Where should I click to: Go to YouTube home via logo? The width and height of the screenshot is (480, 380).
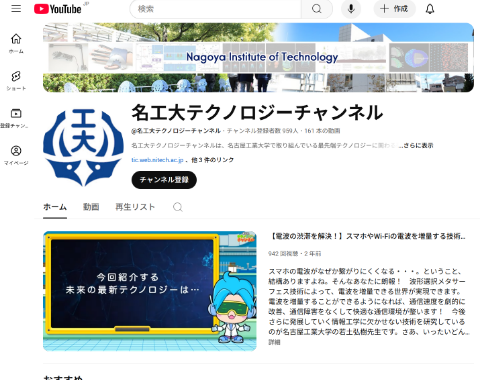58,9
